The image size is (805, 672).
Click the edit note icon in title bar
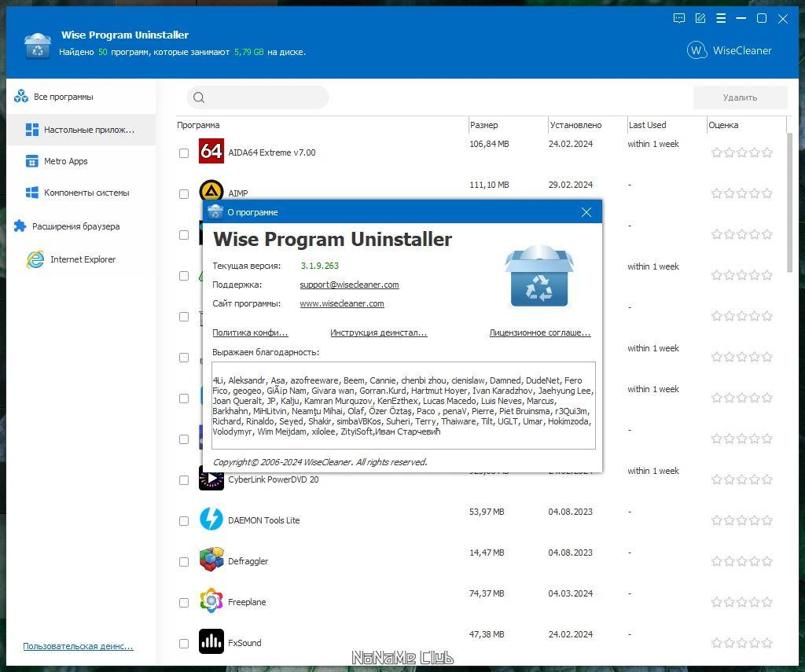[x=700, y=19]
